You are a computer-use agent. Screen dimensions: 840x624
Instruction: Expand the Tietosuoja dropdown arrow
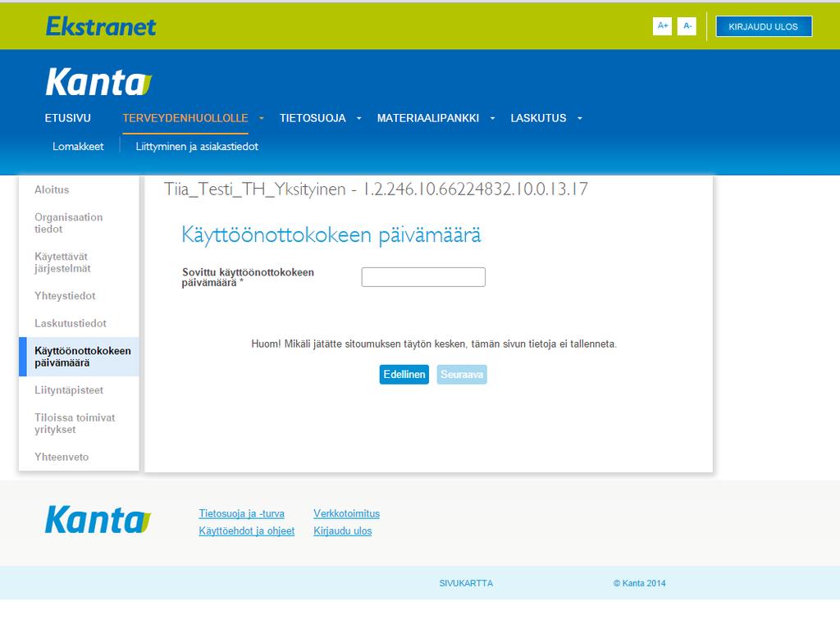pyautogui.click(x=359, y=118)
